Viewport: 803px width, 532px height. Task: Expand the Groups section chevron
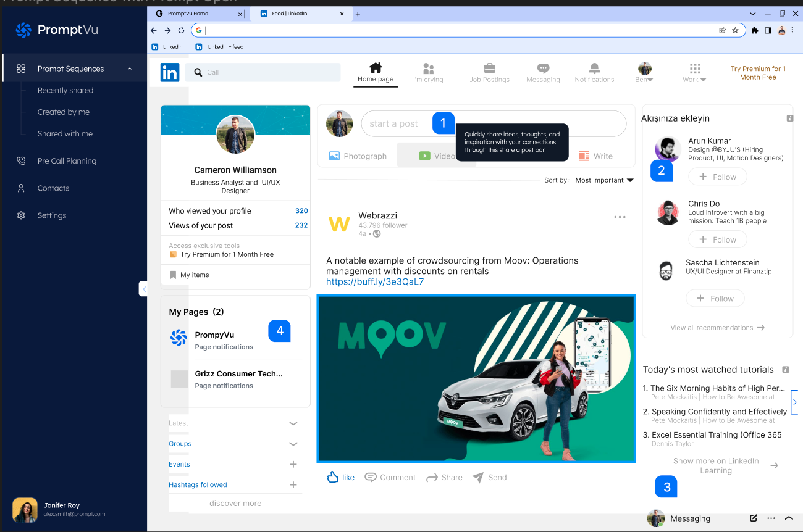click(x=293, y=444)
